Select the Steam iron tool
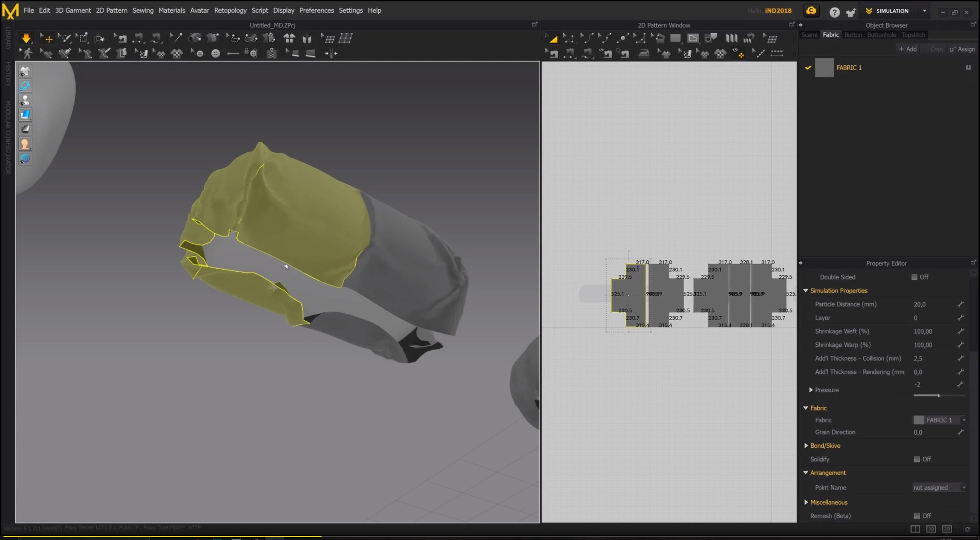This screenshot has width=980, height=540. 644,53
